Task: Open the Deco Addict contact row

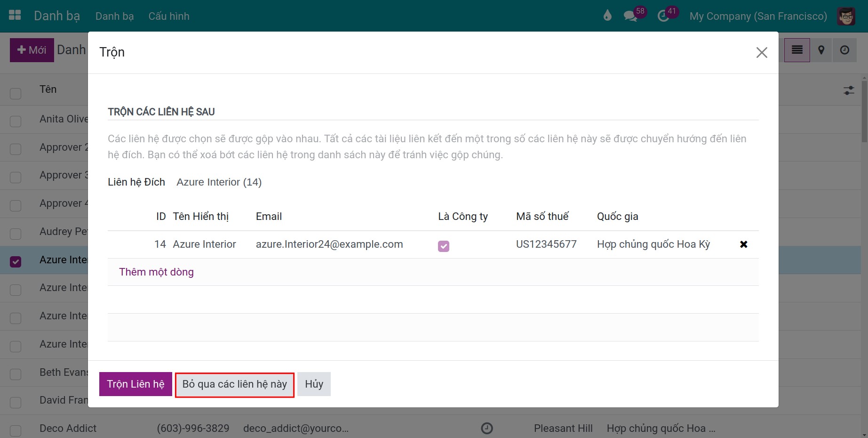Action: (x=68, y=428)
